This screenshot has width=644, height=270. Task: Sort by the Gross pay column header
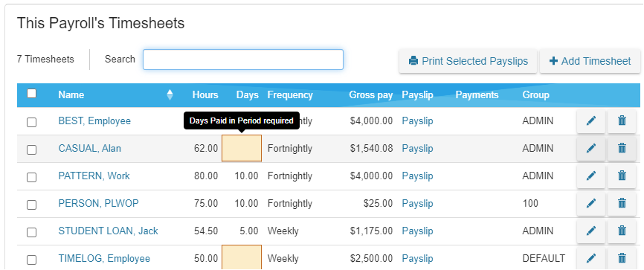tap(370, 95)
